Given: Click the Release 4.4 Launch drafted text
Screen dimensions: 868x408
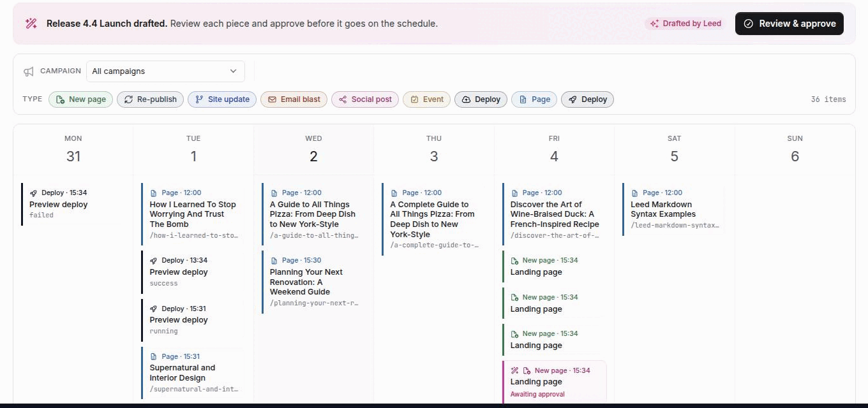Looking at the screenshot, I should [107, 24].
